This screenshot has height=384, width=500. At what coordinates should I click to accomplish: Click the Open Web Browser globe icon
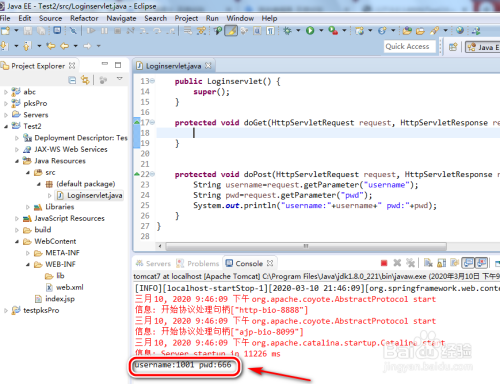coord(460,31)
